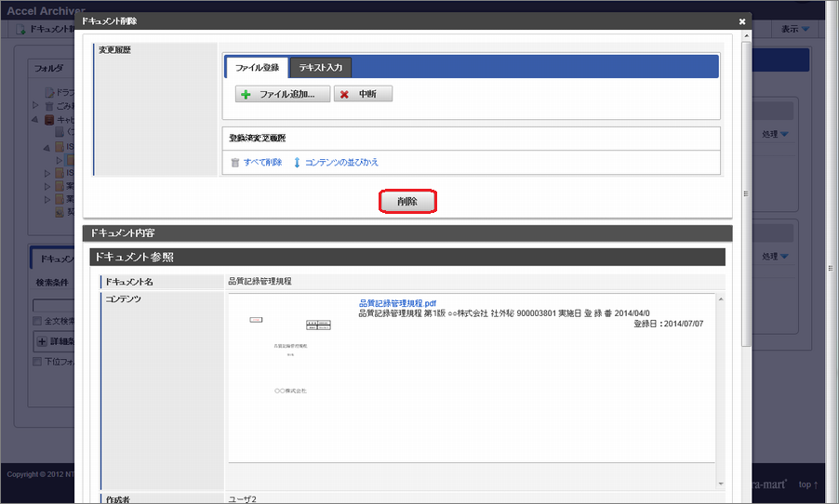
Task: Click the search condition input field in background
Action: pyautogui.click(x=54, y=306)
